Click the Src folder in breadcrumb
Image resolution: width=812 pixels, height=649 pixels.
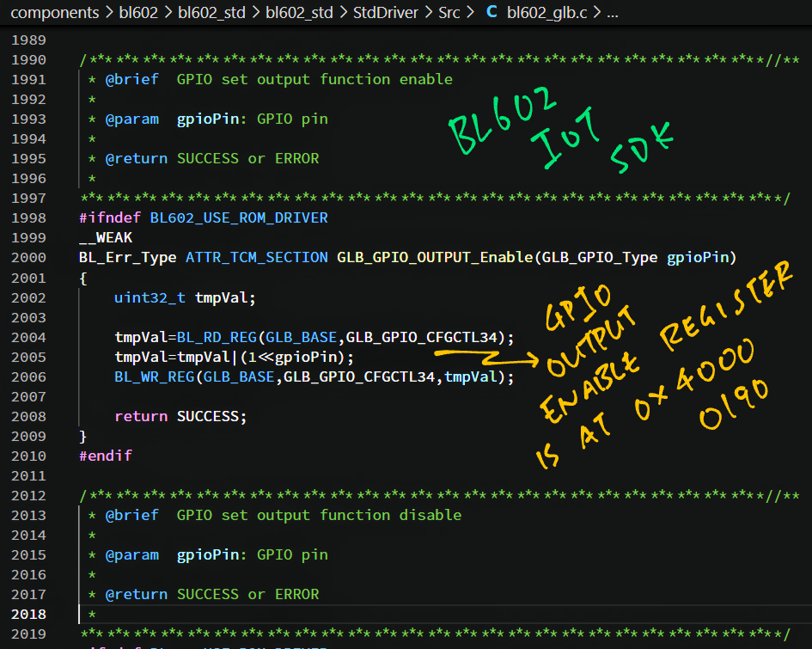(449, 13)
